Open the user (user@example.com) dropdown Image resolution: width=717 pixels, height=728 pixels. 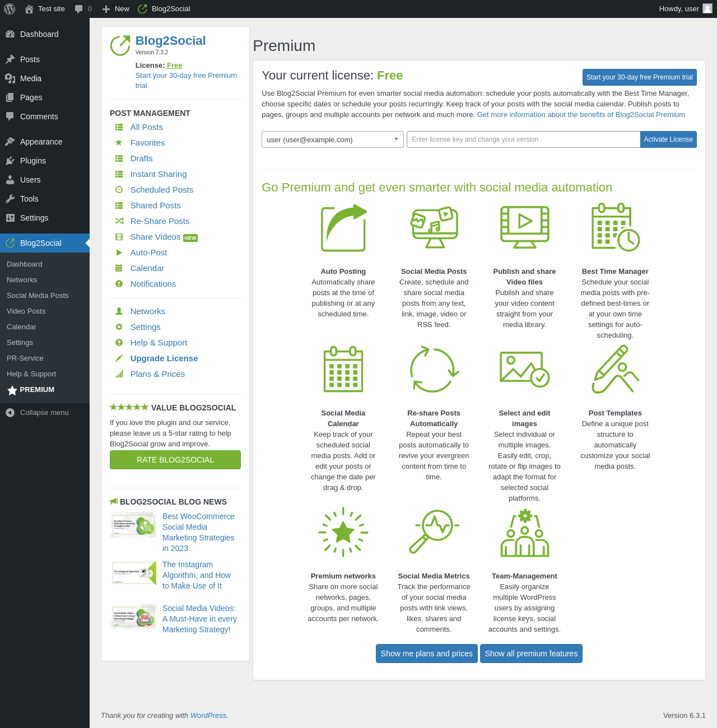point(332,139)
